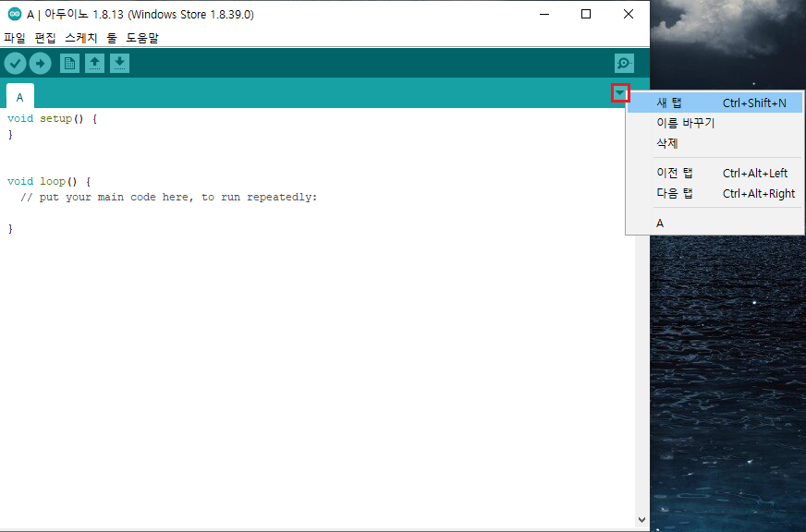Choose 삭제 in the tab menu

tap(714, 143)
